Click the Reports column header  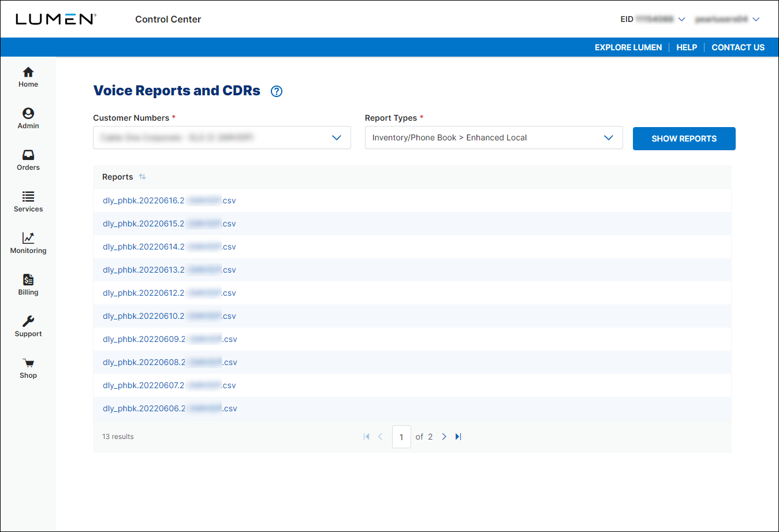(x=118, y=177)
